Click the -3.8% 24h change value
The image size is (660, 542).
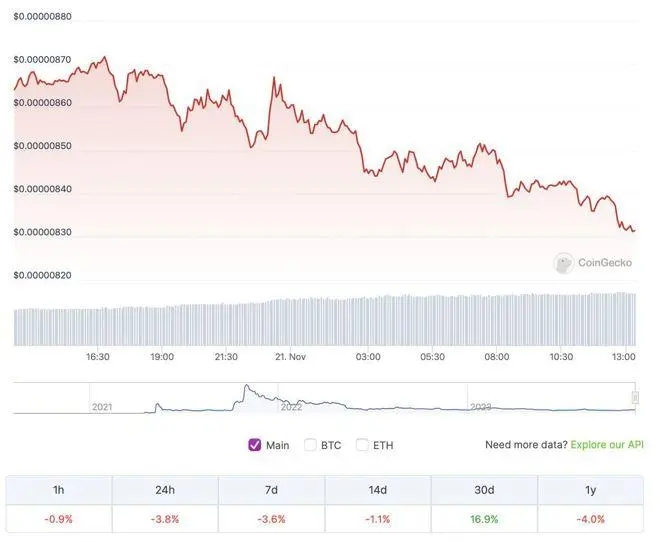click(165, 519)
